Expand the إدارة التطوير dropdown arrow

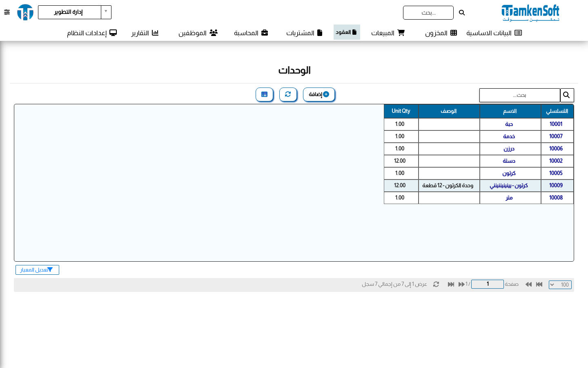coord(106,12)
